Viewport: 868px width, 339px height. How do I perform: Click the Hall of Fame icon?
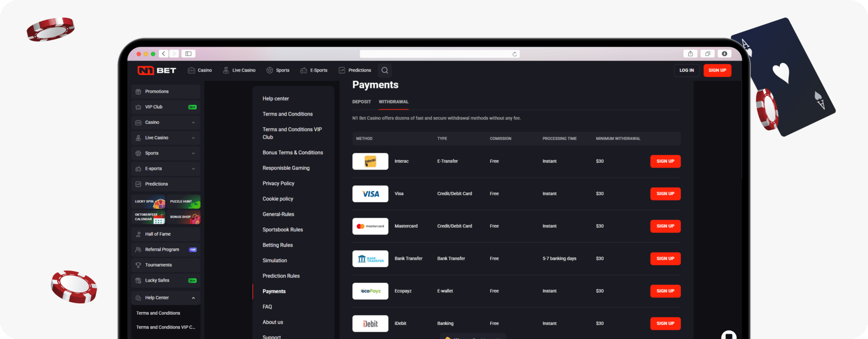click(138, 234)
